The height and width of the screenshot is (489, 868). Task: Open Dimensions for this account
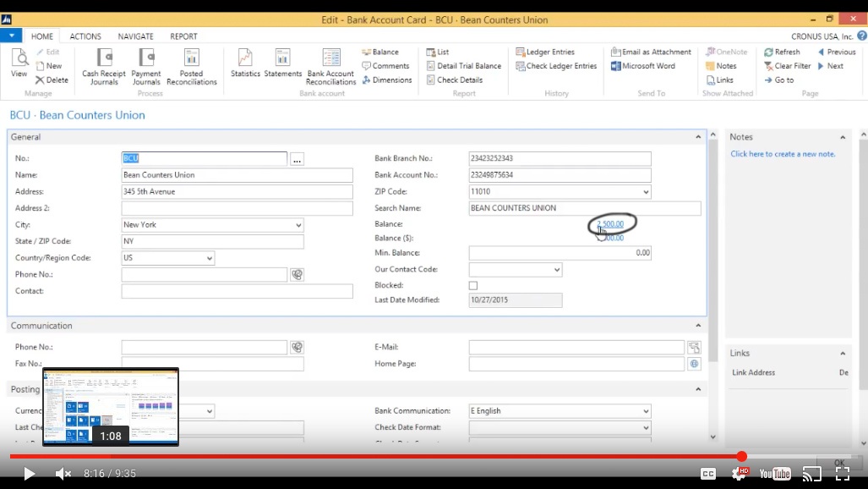pyautogui.click(x=387, y=80)
